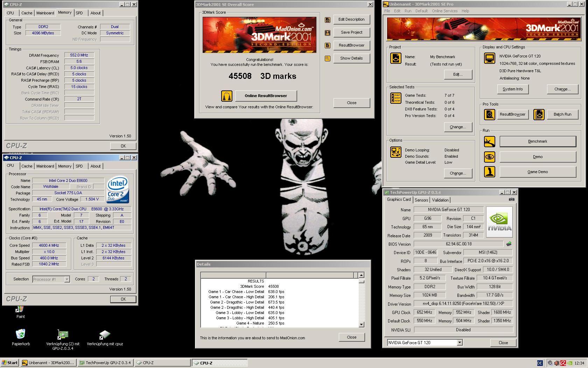Click the Edit Description icon in score window
588x368 pixels.
click(328, 20)
